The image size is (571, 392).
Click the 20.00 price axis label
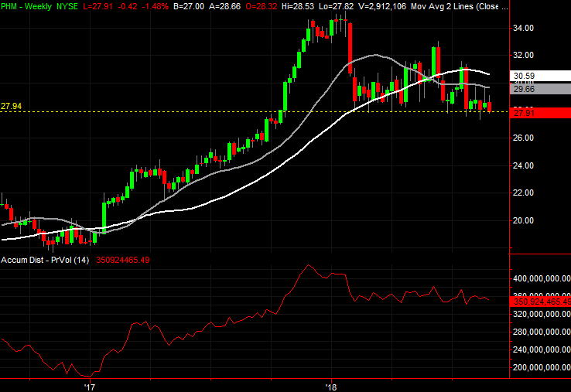(523, 220)
